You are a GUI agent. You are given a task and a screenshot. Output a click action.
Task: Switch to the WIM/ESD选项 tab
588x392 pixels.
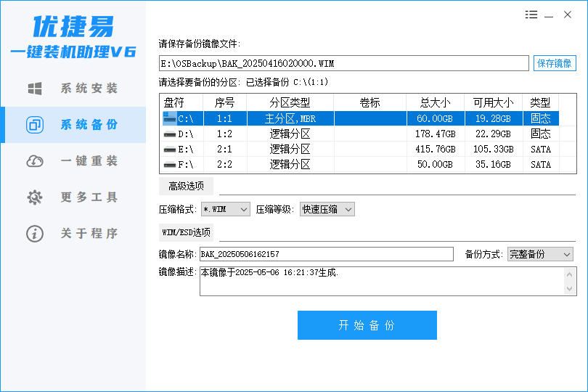[186, 233]
